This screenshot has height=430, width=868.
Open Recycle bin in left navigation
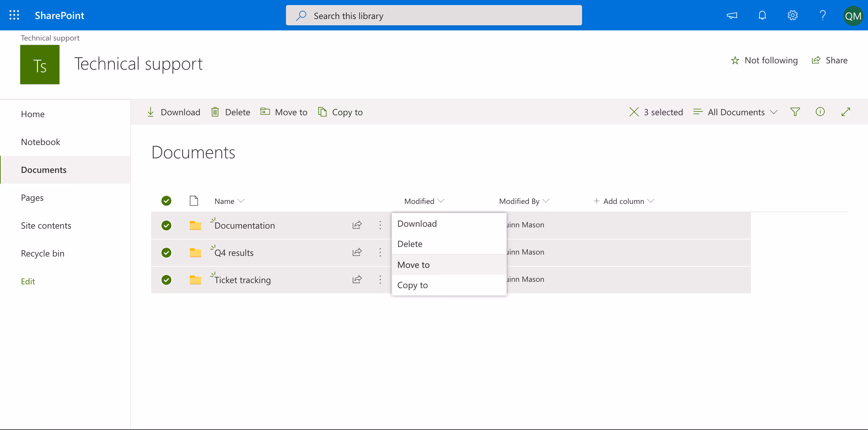pyautogui.click(x=42, y=253)
